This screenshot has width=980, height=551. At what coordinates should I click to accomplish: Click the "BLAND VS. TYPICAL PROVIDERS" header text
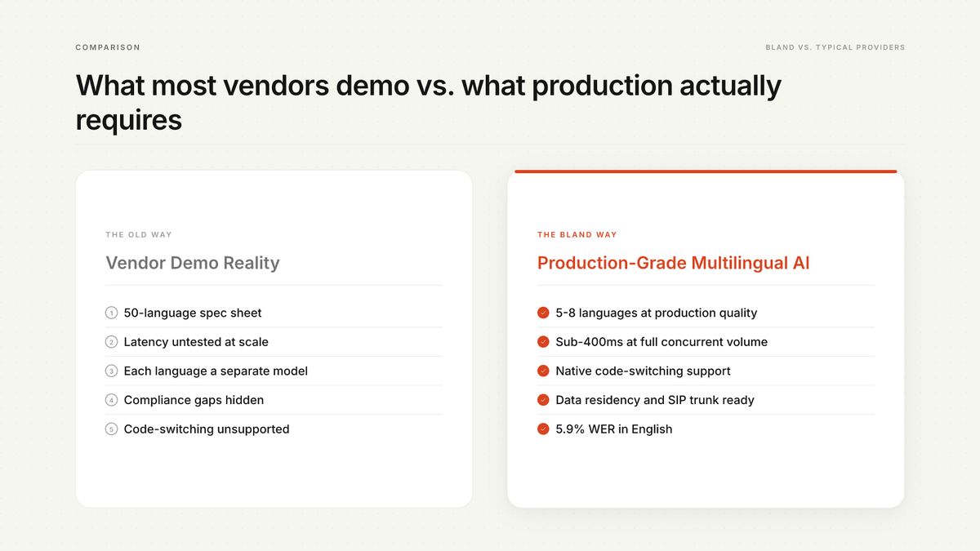click(835, 47)
